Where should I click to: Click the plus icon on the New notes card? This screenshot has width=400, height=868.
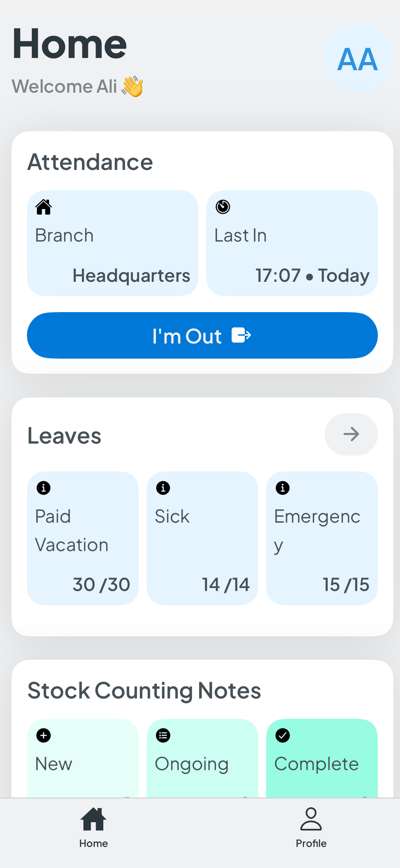tap(43, 735)
